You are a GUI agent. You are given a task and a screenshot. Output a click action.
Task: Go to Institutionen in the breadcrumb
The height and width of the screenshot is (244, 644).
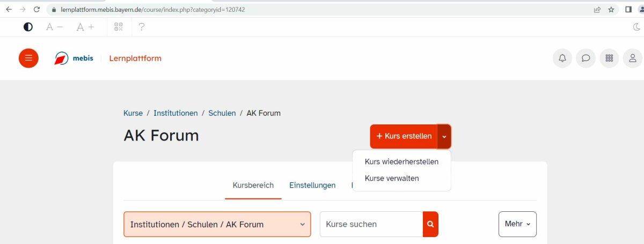click(x=175, y=113)
